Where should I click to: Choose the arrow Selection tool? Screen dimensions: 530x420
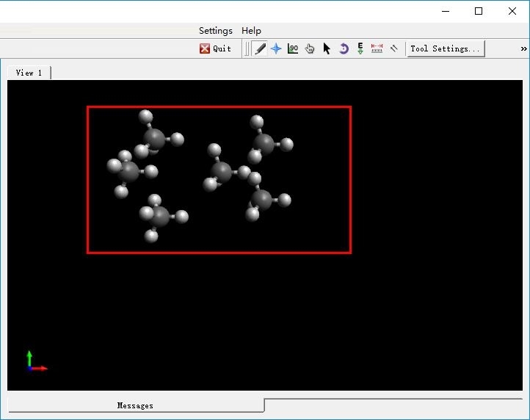click(x=327, y=48)
